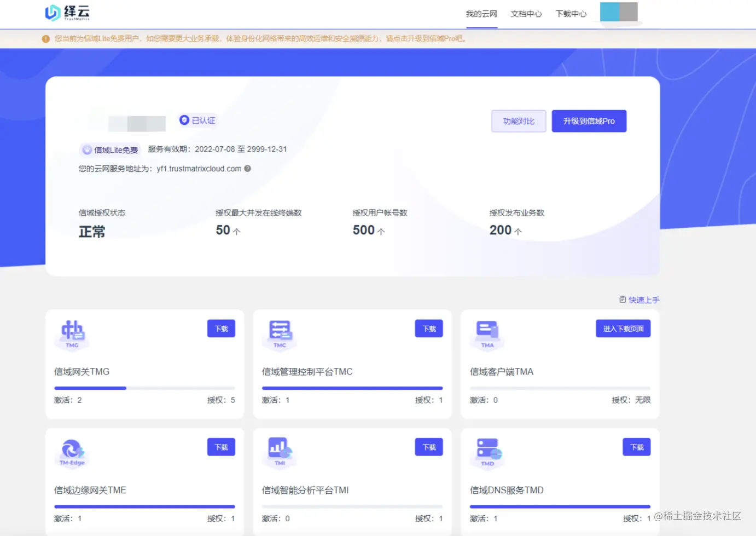Click the orange warning icon in banner
The image size is (756, 536).
click(46, 39)
